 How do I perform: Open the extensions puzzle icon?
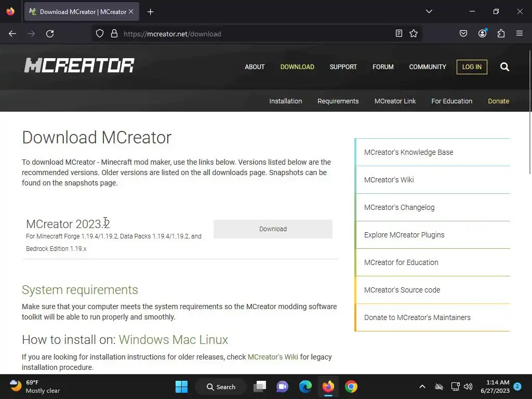501,33
